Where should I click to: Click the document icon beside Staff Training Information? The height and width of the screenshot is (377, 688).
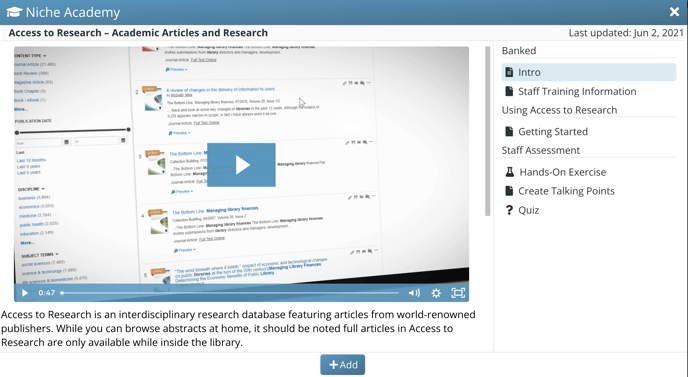point(509,91)
